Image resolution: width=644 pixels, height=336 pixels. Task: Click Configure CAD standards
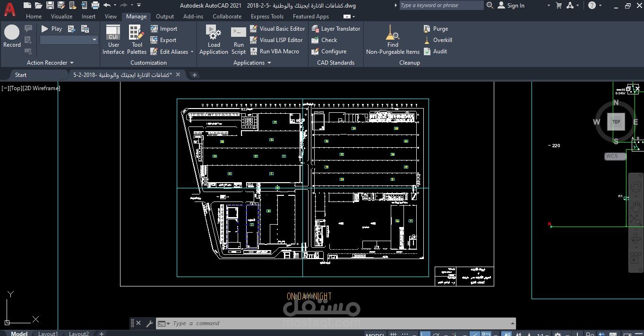329,51
